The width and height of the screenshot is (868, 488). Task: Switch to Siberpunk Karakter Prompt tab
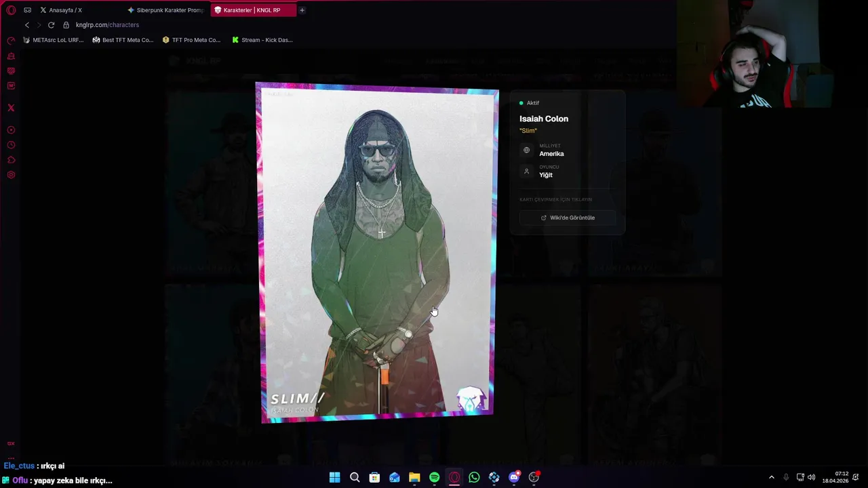tap(166, 10)
